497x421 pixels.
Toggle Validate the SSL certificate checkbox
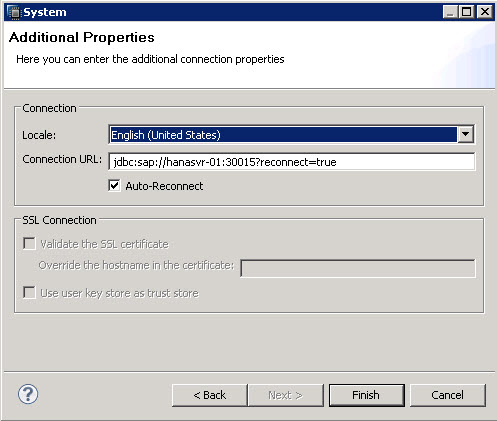[29, 243]
